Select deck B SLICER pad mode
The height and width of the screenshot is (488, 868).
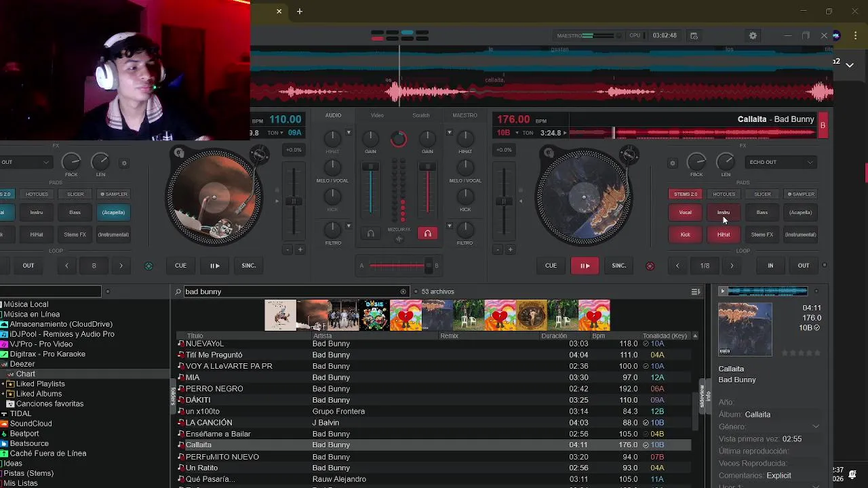coord(762,195)
